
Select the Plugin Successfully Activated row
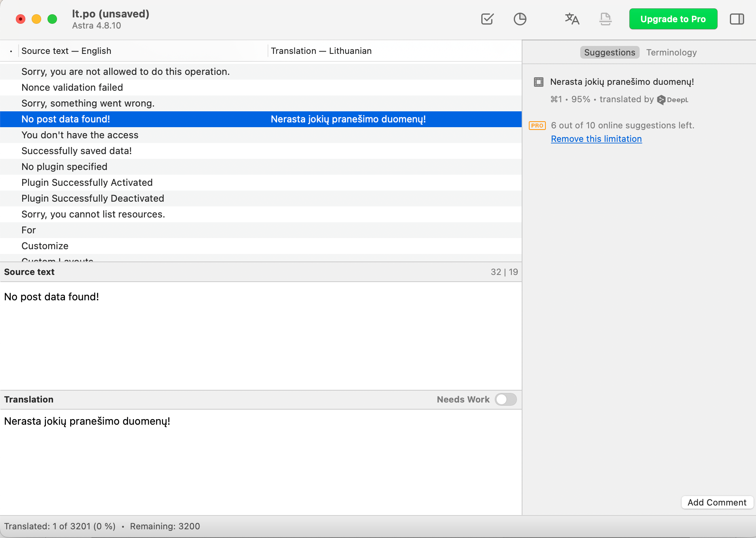coord(87,182)
